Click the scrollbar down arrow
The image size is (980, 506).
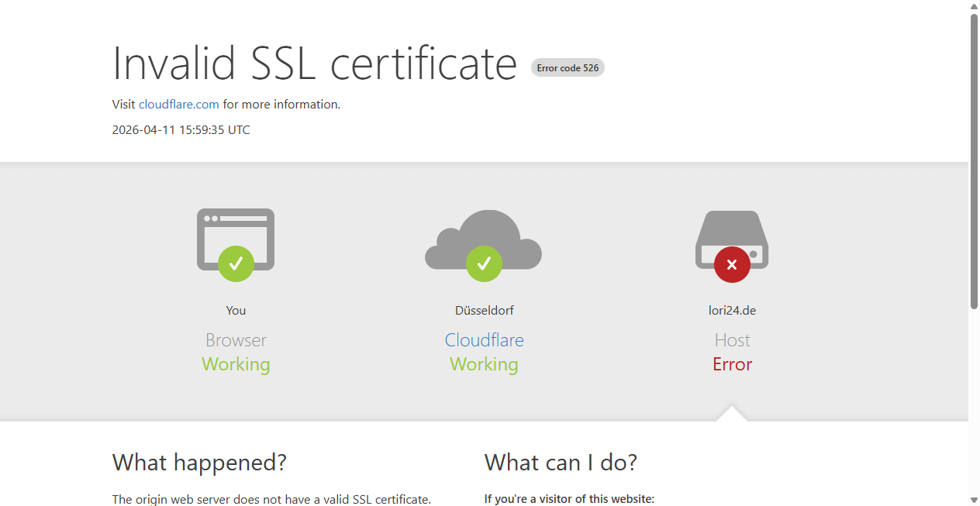point(974,500)
